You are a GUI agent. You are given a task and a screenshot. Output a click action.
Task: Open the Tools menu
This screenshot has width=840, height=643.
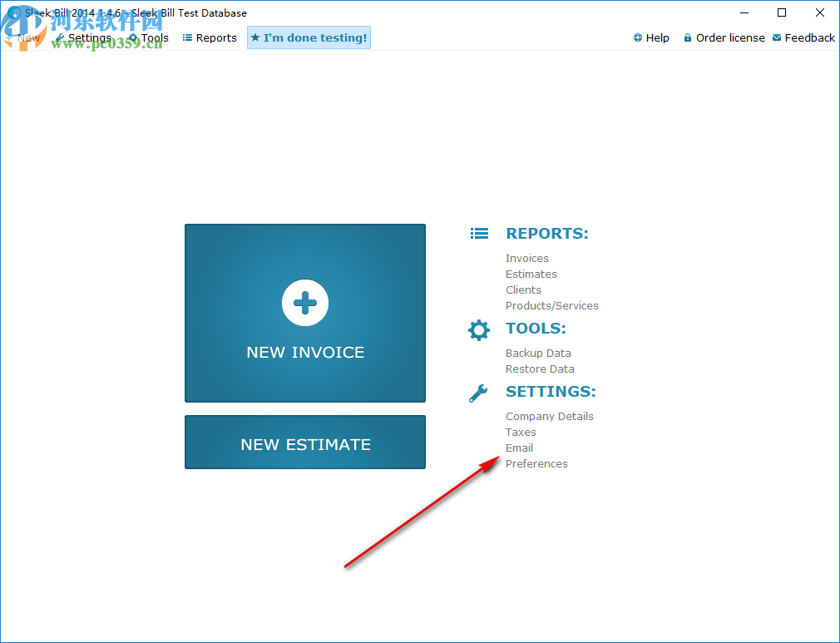click(149, 38)
